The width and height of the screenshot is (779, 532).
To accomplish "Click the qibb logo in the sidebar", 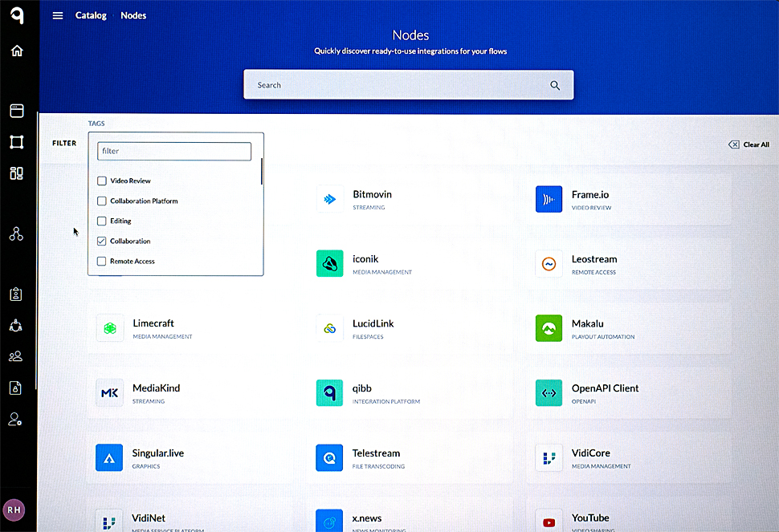I will point(18,15).
